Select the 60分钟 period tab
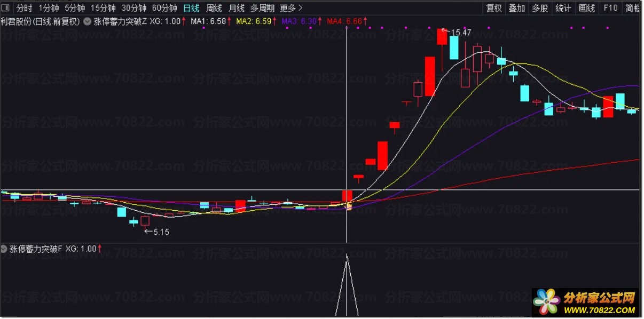 click(164, 8)
